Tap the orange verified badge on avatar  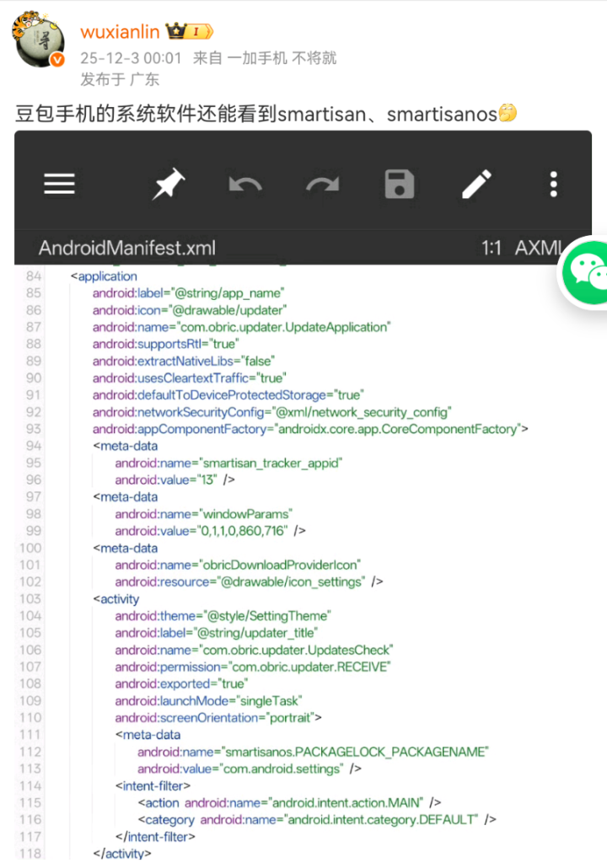pyautogui.click(x=57, y=60)
